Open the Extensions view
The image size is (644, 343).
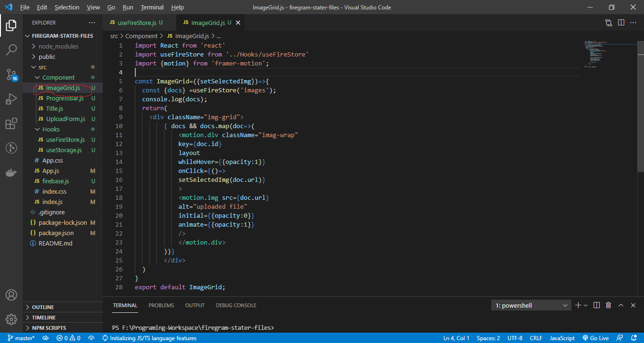point(11,123)
